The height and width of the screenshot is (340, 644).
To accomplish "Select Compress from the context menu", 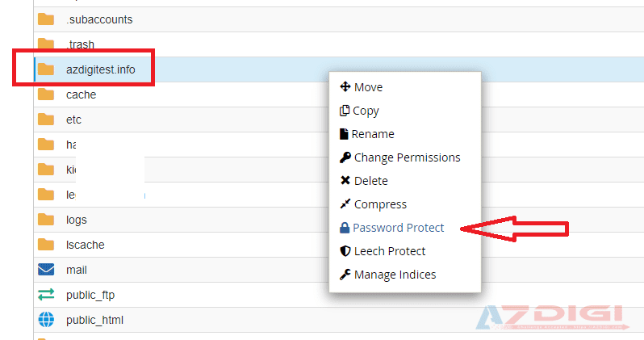I will 380,204.
